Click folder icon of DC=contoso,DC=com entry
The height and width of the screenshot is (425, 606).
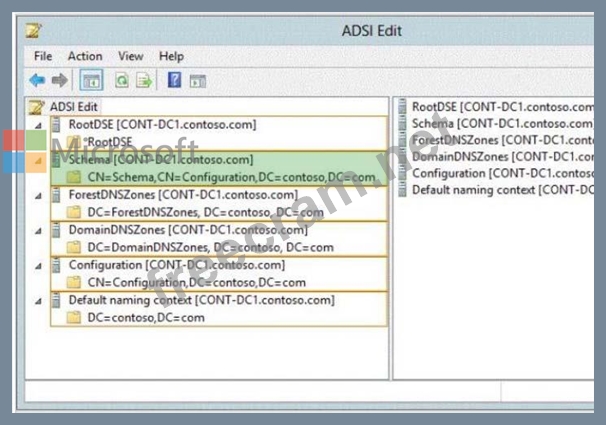coord(73,318)
